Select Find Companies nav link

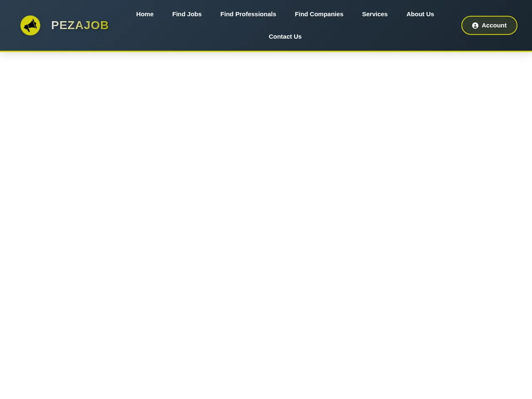coord(319,14)
